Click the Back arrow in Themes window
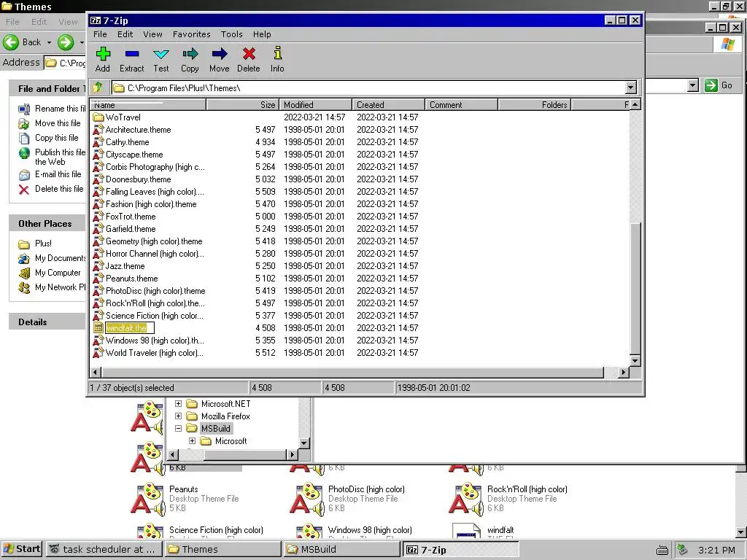 click(x=11, y=42)
